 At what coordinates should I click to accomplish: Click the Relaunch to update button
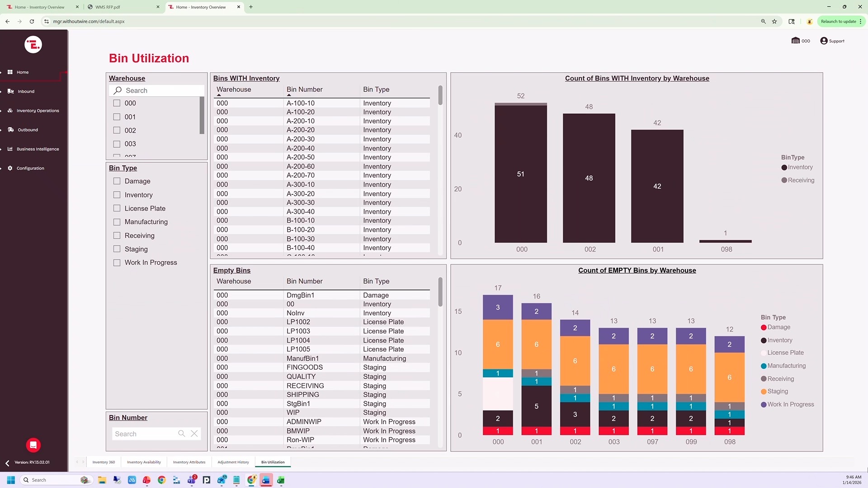[838, 21]
